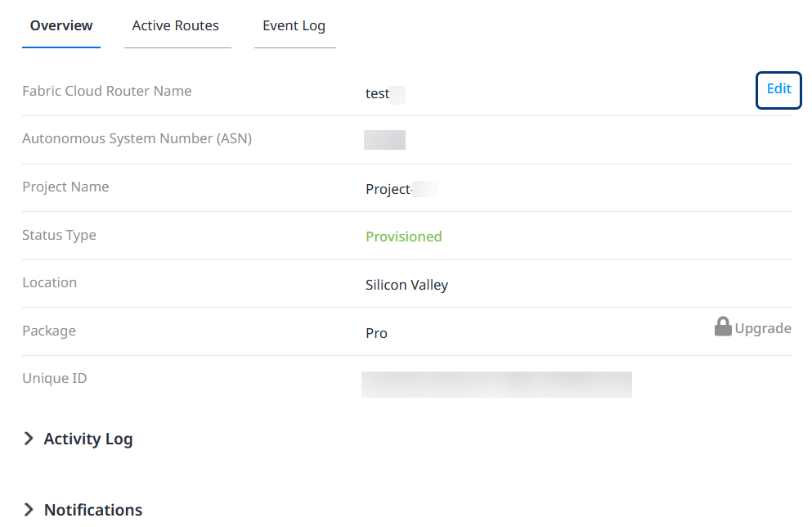Click the Fabric Cloud Router Name label
Image resolution: width=812 pixels, height=527 pixels.
[106, 91]
